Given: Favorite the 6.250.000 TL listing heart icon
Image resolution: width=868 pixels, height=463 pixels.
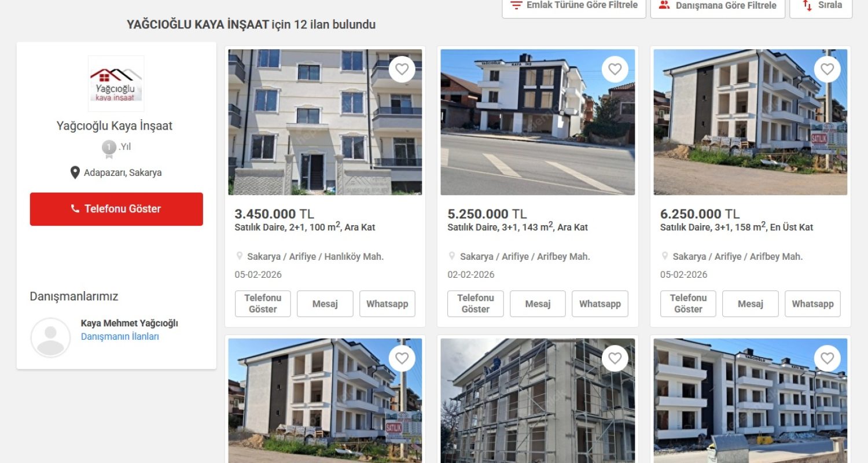Looking at the screenshot, I should (827, 69).
